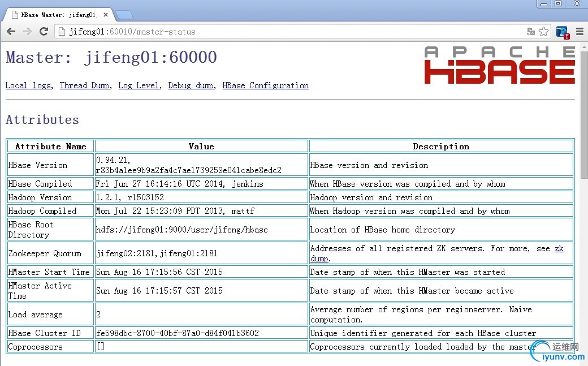Click the cluster ID value fe598dbc-8700-40bf
The width and height of the screenshot is (588, 366).
pos(178,333)
